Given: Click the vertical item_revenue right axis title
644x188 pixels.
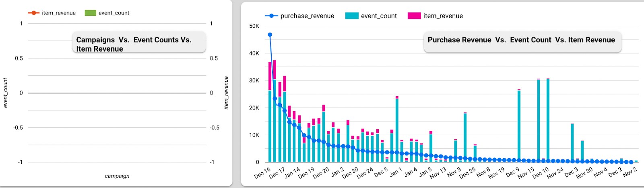Looking at the screenshot, I should point(226,93).
